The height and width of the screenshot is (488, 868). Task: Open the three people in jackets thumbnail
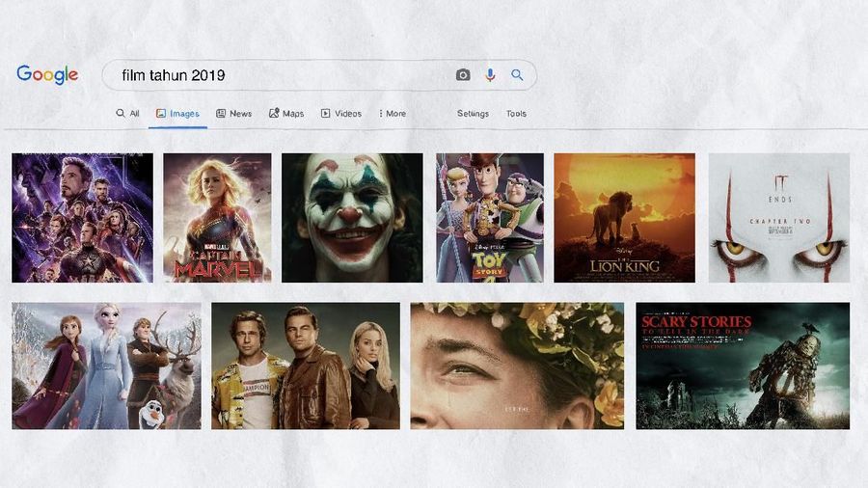pos(306,366)
